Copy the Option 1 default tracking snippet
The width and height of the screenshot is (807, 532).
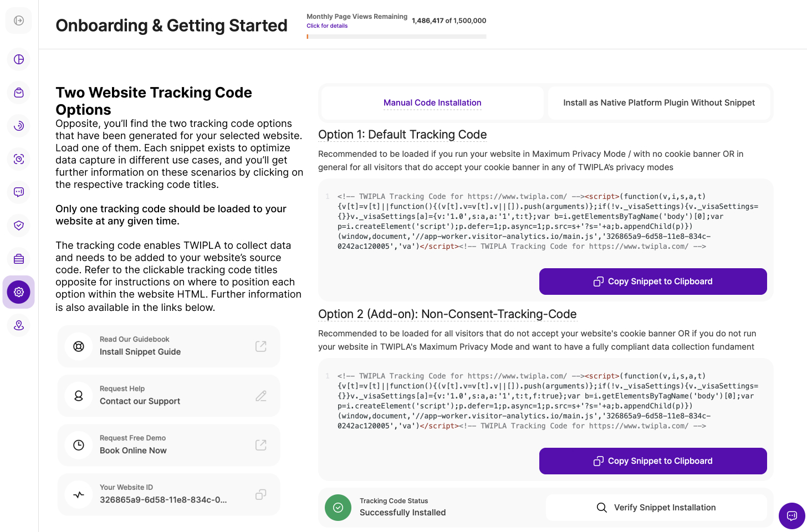coord(653,282)
